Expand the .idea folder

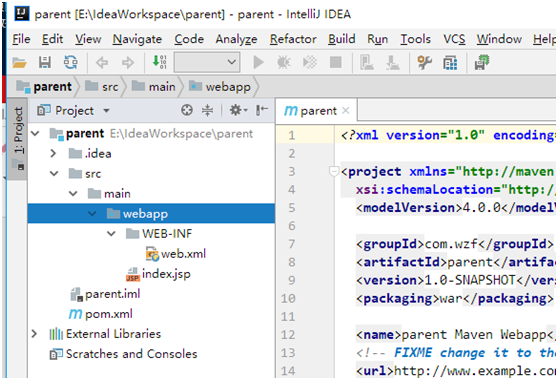53,154
